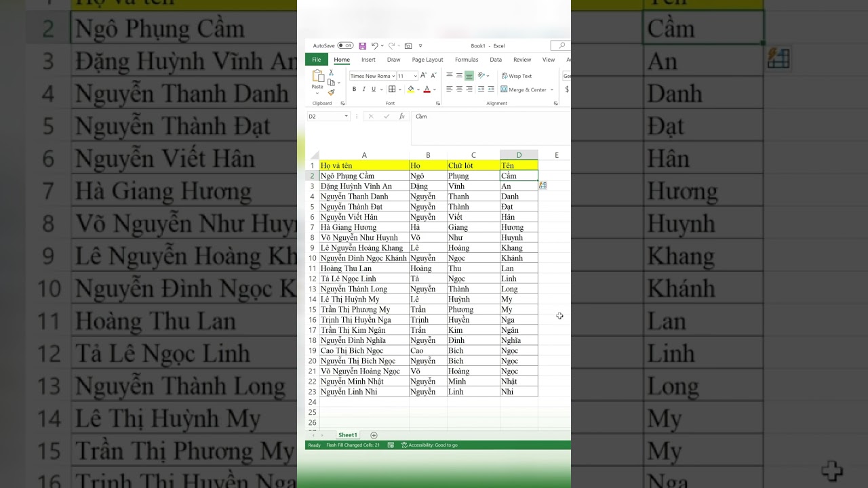The width and height of the screenshot is (868, 488).
Task: Click the Paste clipboard icon
Action: point(317,76)
